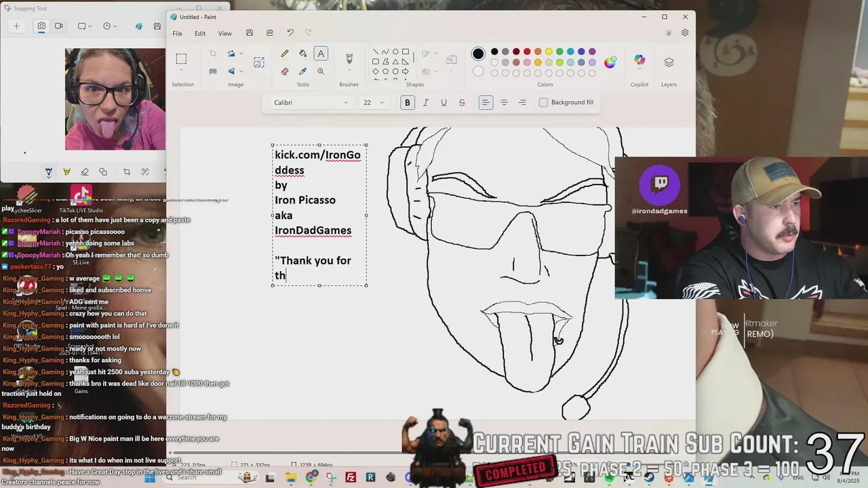The width and height of the screenshot is (868, 488).
Task: Select the yellow color swatch
Action: pyautogui.click(x=549, y=52)
